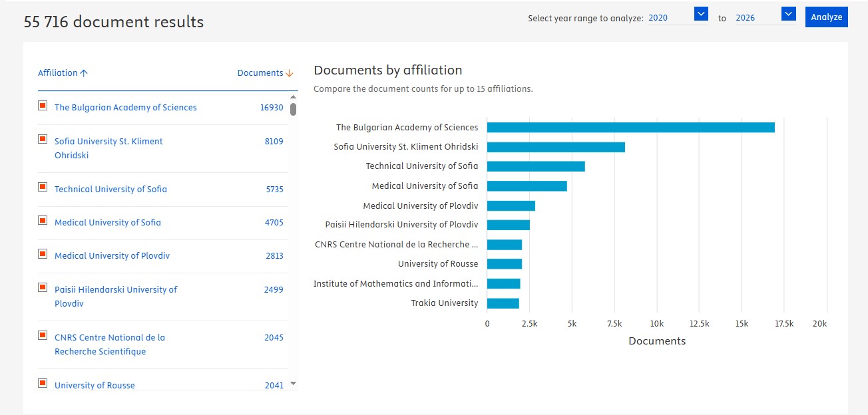Click the Documents axis title
This screenshot has width=868, height=415.
657,341
